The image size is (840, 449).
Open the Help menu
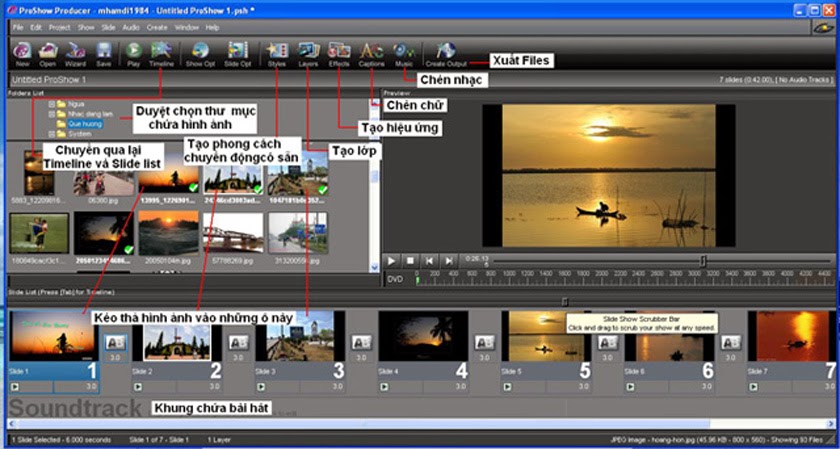[212, 28]
